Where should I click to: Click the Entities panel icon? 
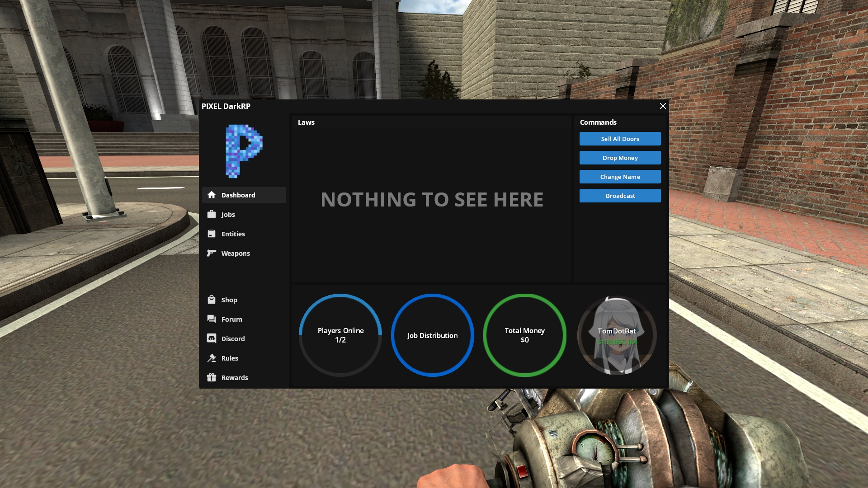[212, 234]
